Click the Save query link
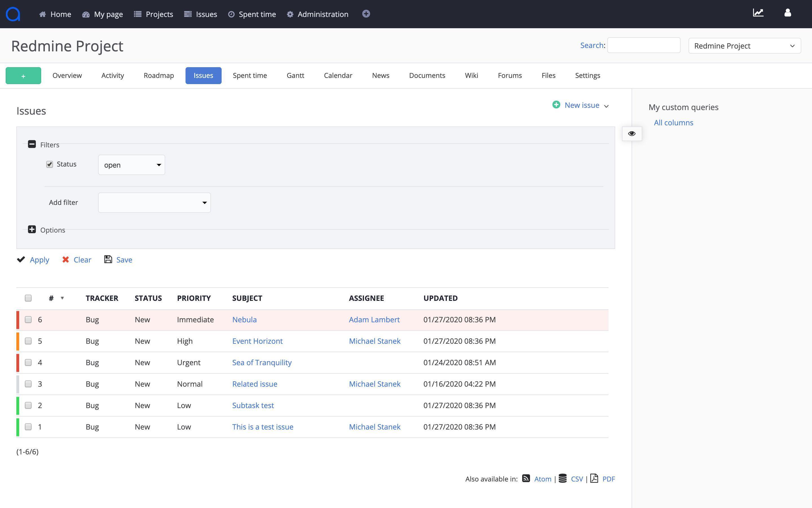The height and width of the screenshot is (508, 812). pyautogui.click(x=124, y=260)
